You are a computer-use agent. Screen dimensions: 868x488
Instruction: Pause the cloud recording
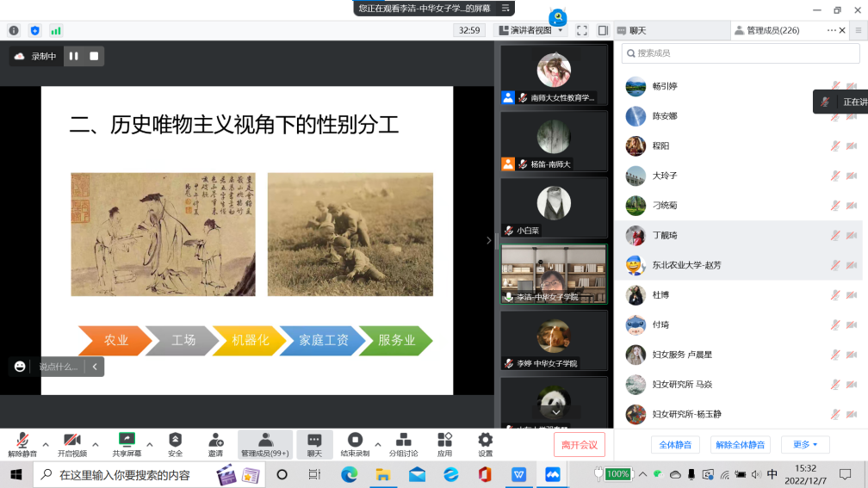[x=74, y=56]
